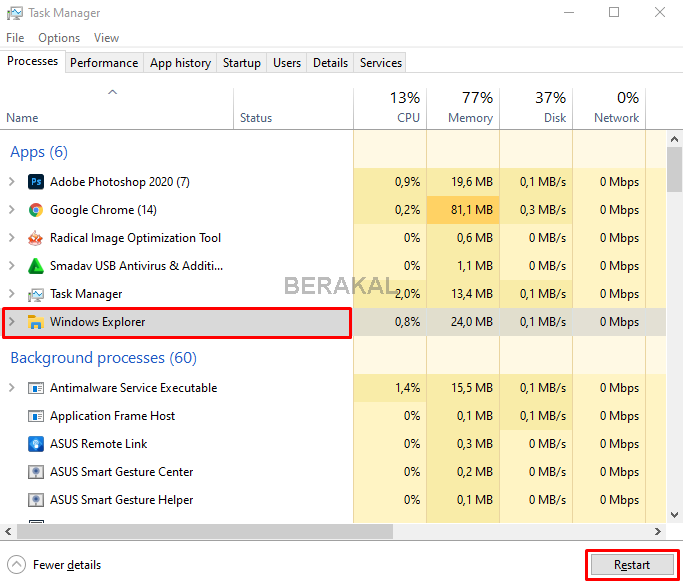Sort processes by Disk column
This screenshot has width=683, height=588.
[536, 108]
